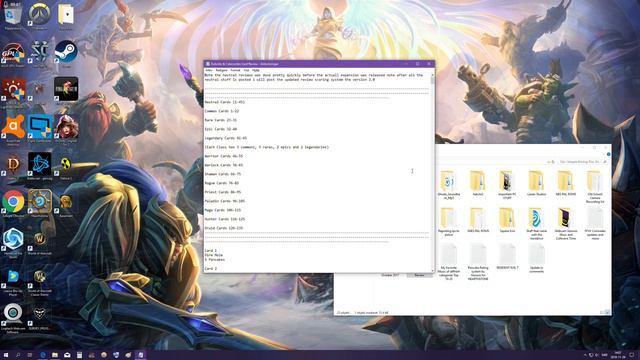Open the gold helmet shortcut beside Hearthstone
Screen dimensions: 640x360
click(x=66, y=203)
